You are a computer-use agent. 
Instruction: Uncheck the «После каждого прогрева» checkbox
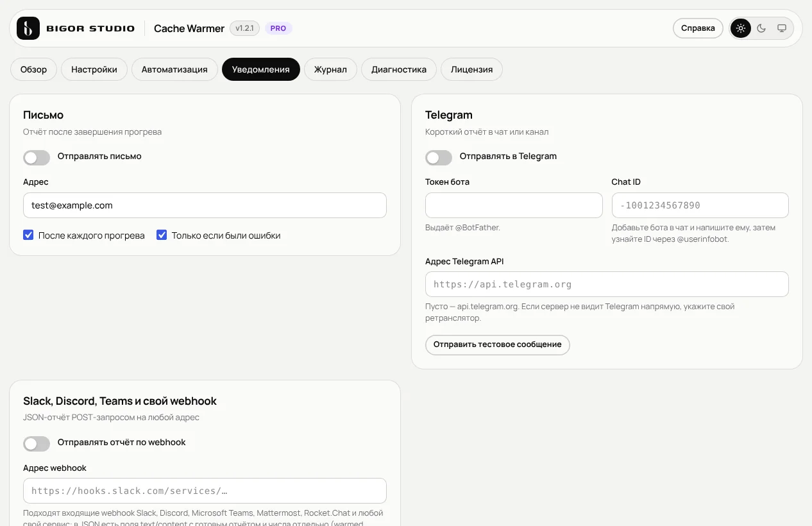(28, 235)
